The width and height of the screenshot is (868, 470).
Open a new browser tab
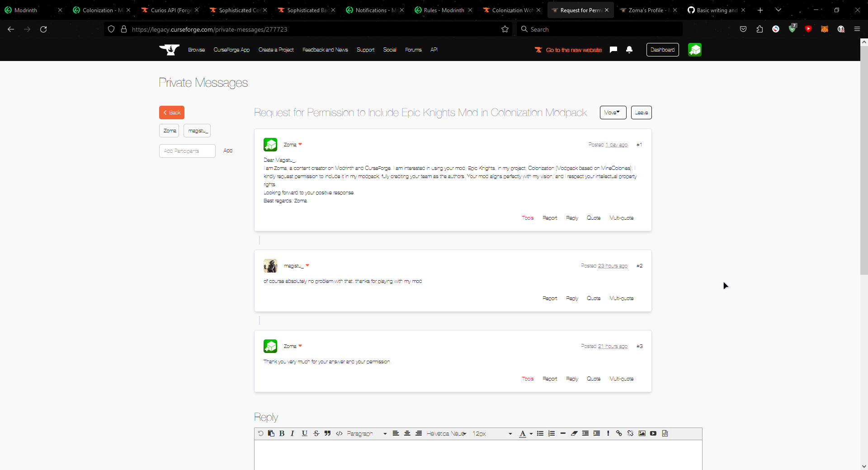click(x=760, y=10)
